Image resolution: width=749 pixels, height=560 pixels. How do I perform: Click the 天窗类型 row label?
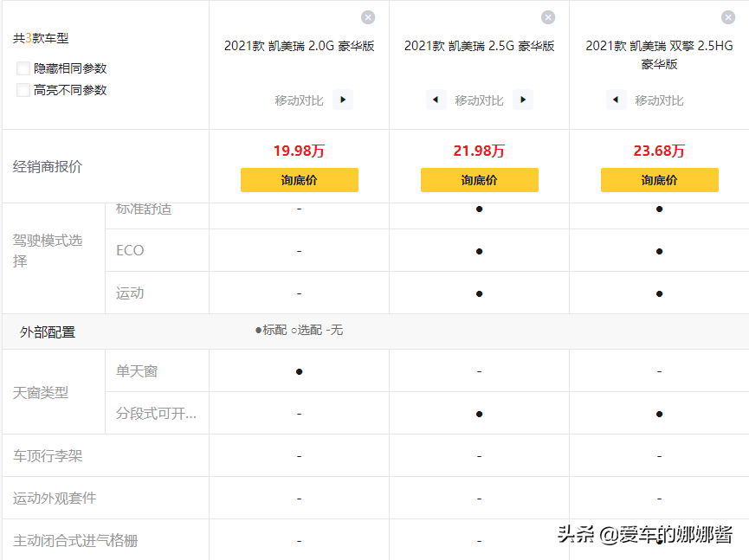pyautogui.click(x=41, y=393)
